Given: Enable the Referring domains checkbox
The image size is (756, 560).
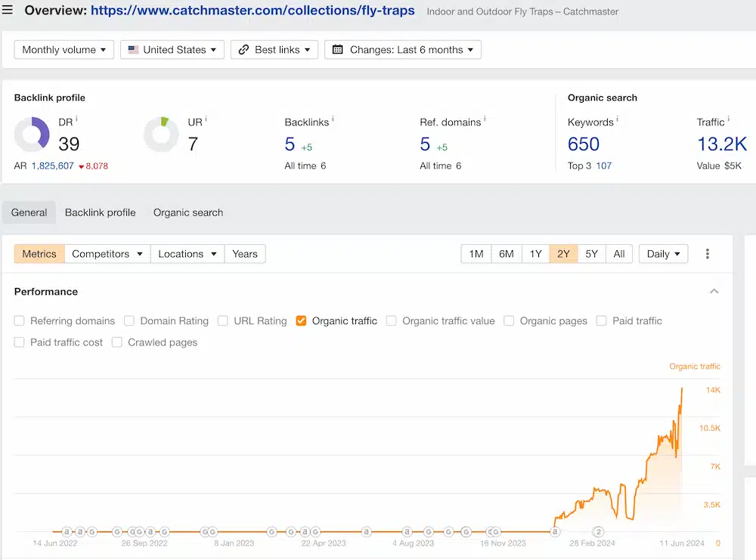Looking at the screenshot, I should click(19, 320).
